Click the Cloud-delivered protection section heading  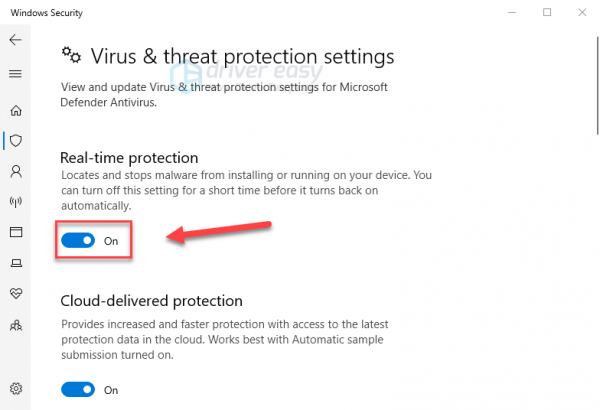pyautogui.click(x=151, y=300)
